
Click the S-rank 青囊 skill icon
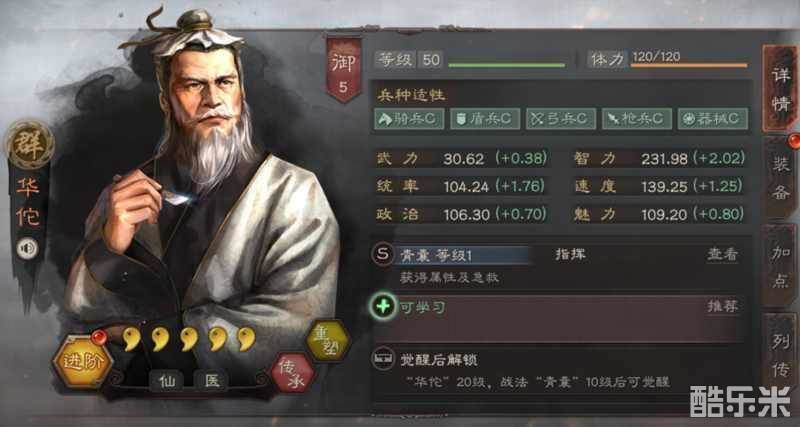pos(383,254)
